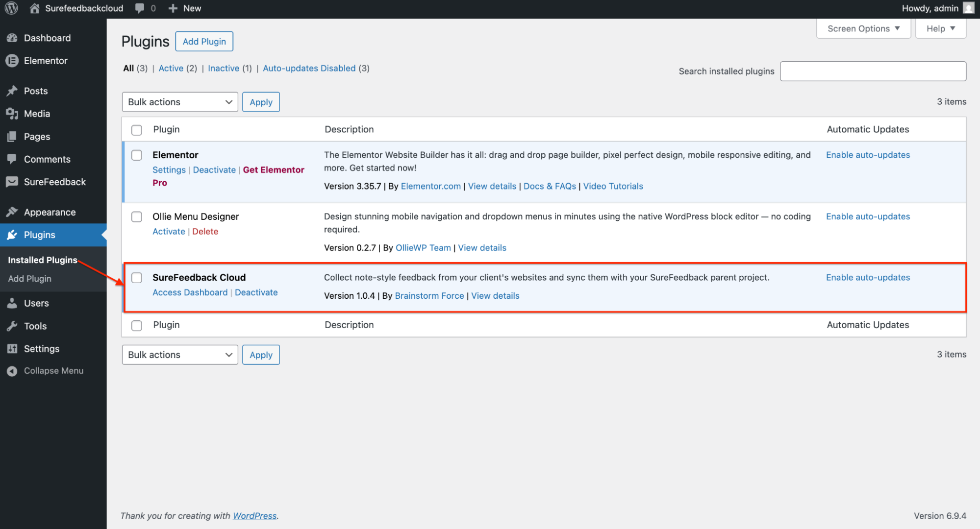This screenshot has width=980, height=529.
Task: Open Media library sidebar icon
Action: [x=12, y=114]
